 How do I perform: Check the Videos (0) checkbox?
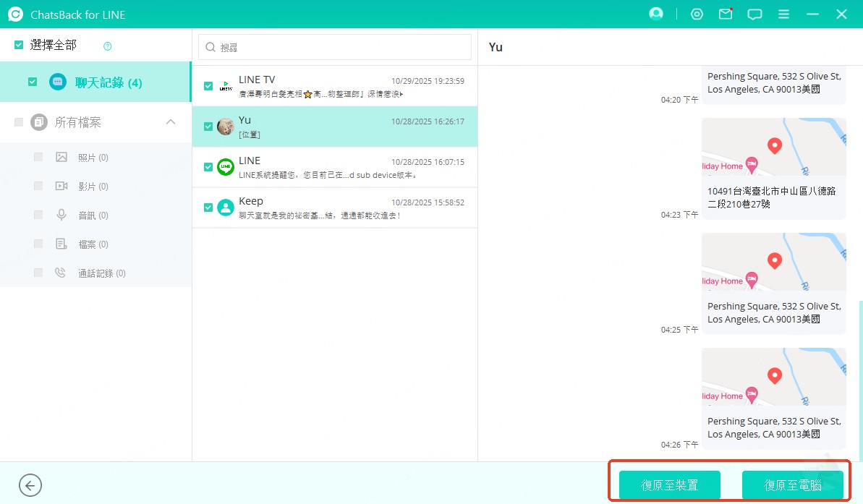(38, 186)
